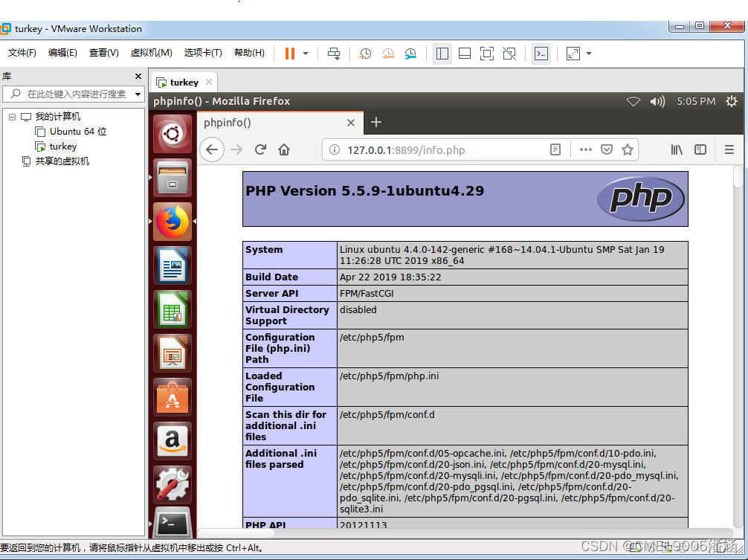The height and width of the screenshot is (560, 748).
Task: Open the library search scope dropdown
Action: [138, 94]
